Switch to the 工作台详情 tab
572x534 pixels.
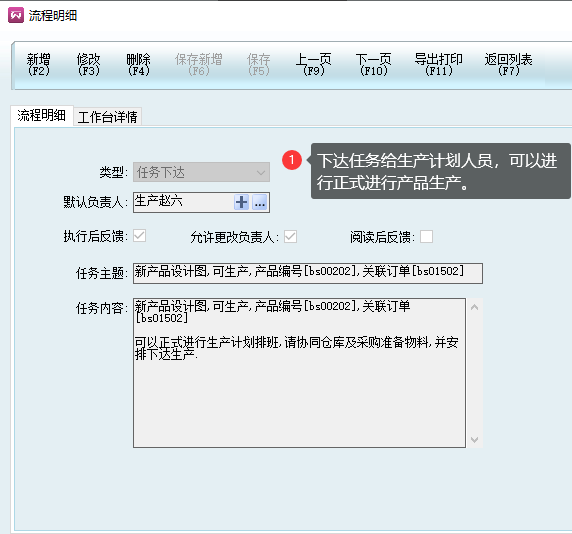(x=107, y=117)
